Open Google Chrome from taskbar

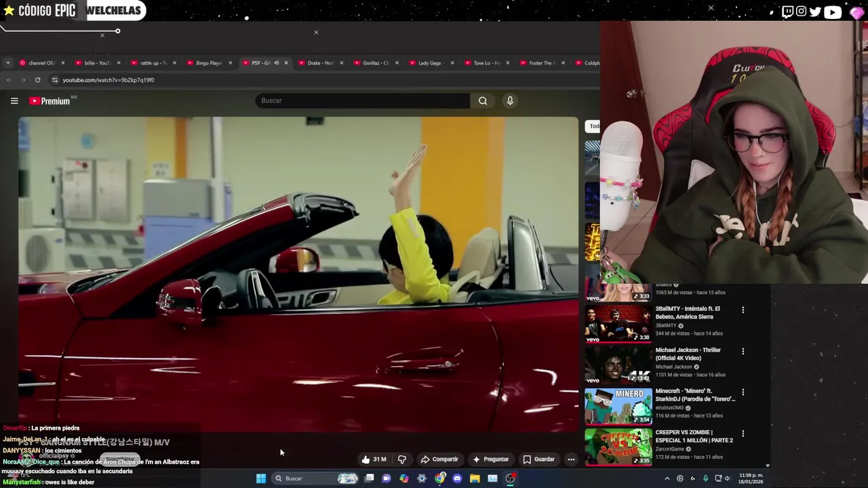point(439,479)
